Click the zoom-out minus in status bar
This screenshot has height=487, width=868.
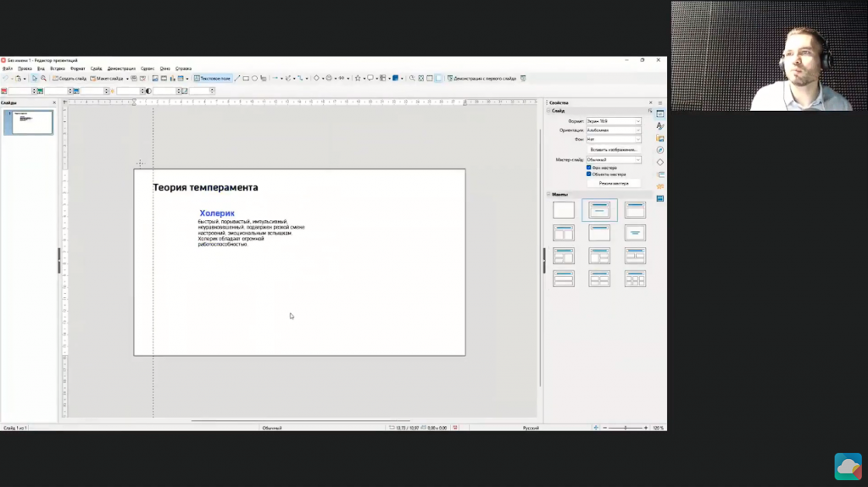pyautogui.click(x=604, y=428)
